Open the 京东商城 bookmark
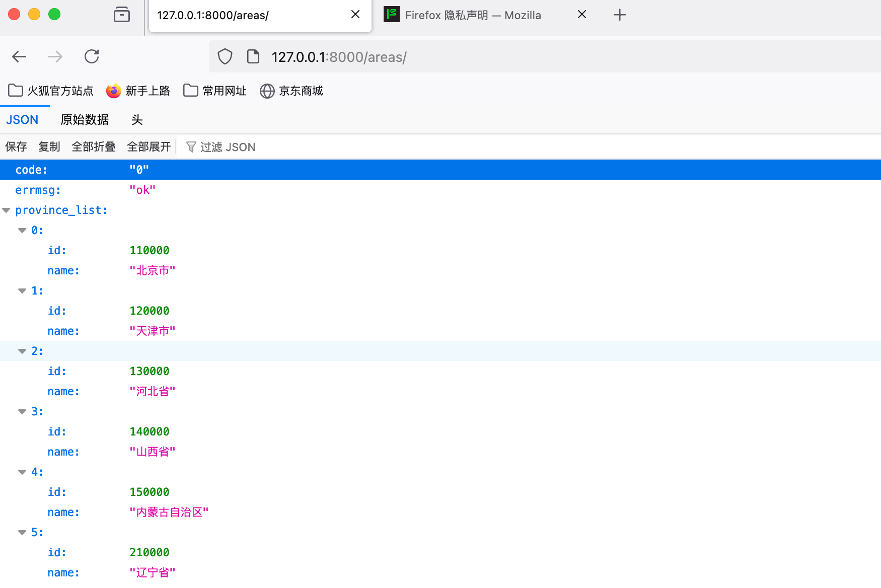This screenshot has height=588, width=881. coord(291,91)
